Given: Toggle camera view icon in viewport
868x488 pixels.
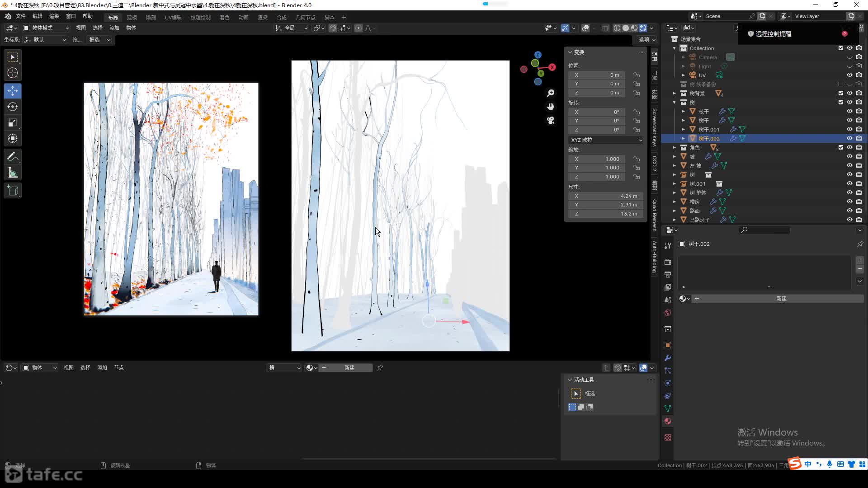Looking at the screenshot, I should [x=551, y=120].
